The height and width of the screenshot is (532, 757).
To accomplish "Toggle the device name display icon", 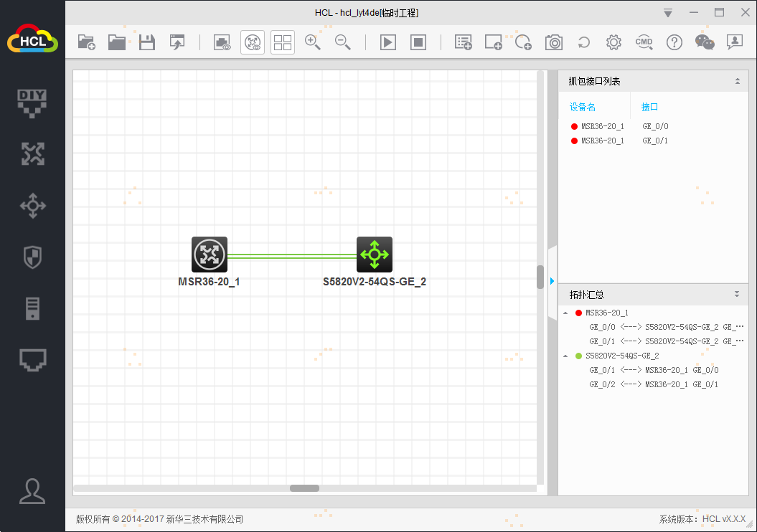I will (222, 42).
